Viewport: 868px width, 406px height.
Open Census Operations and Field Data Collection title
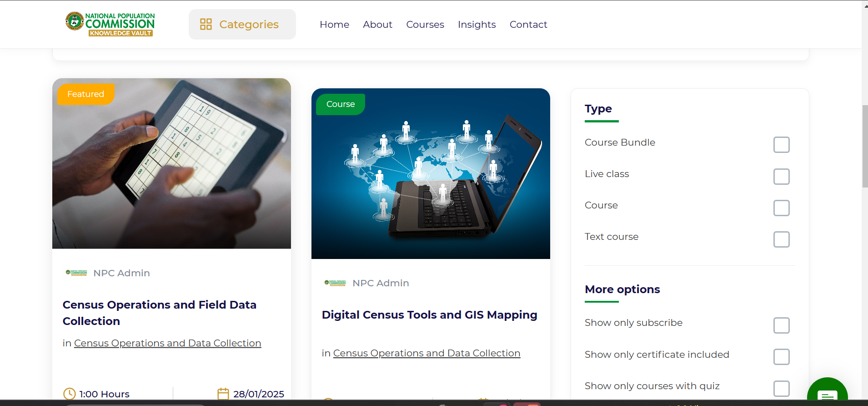pyautogui.click(x=160, y=313)
